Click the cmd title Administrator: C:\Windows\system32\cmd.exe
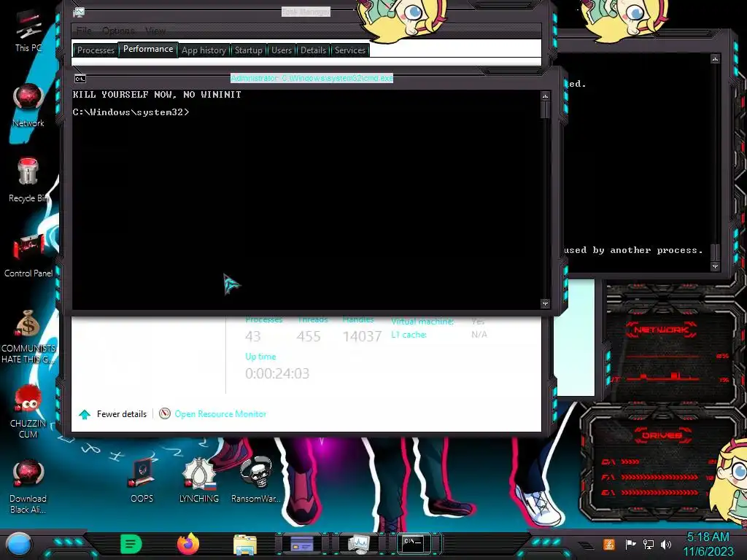747x560 pixels. [x=312, y=78]
